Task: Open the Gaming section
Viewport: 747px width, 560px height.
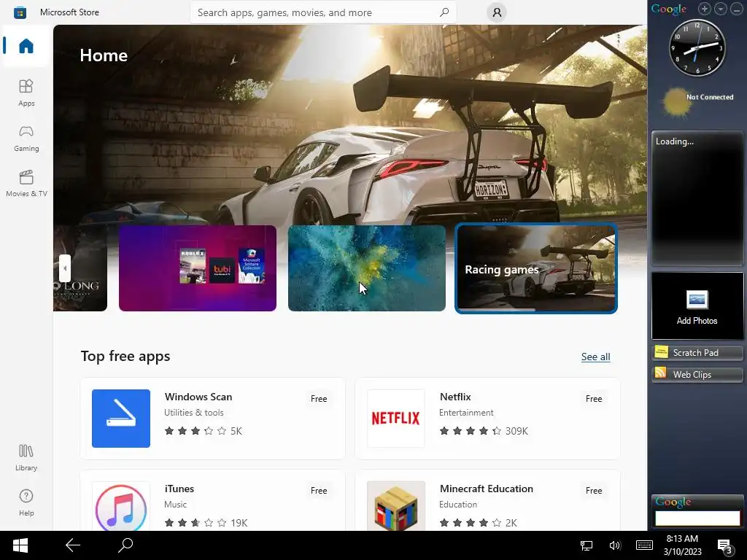Action: pos(26,138)
